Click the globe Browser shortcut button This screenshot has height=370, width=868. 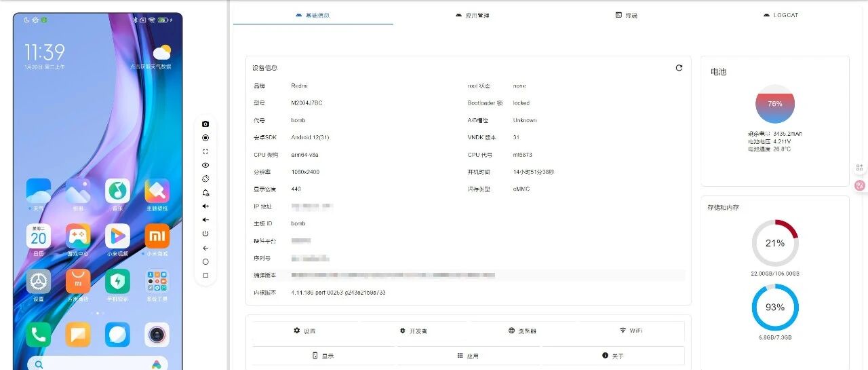522,331
